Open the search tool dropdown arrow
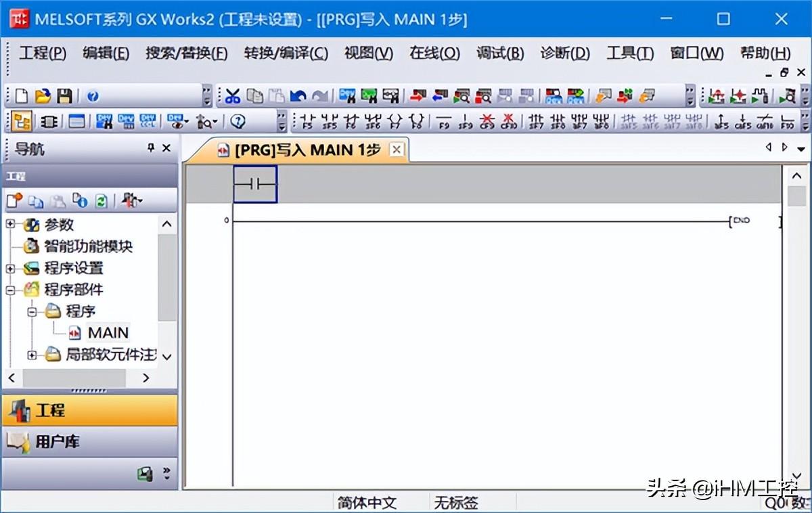This screenshot has width=812, height=513. 215,122
